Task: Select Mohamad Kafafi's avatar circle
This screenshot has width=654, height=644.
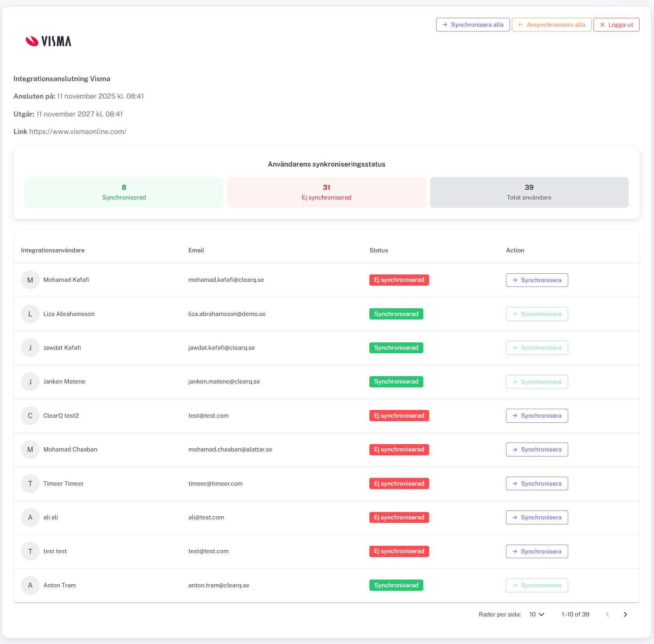Action: point(30,279)
